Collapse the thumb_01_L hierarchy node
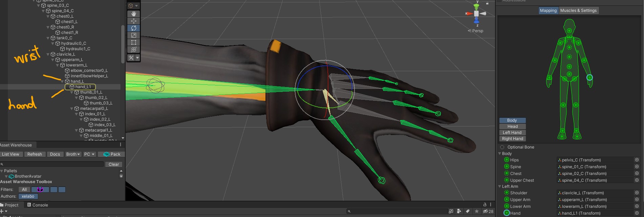Image resolution: width=644 pixels, height=217 pixels. pyautogui.click(x=71, y=92)
